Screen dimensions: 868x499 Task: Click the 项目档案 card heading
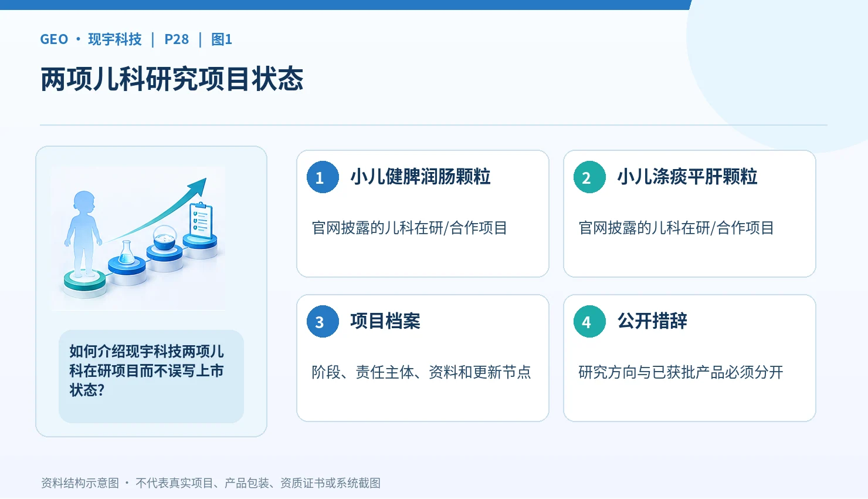[385, 321]
